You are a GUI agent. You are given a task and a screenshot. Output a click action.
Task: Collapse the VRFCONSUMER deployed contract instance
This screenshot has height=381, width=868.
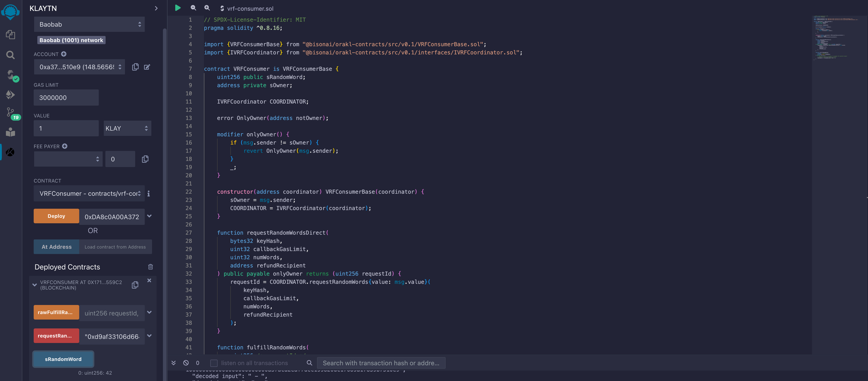(x=34, y=285)
